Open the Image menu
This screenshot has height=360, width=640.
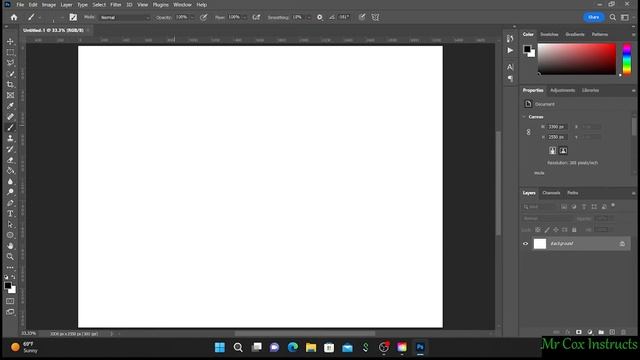pos(49,5)
